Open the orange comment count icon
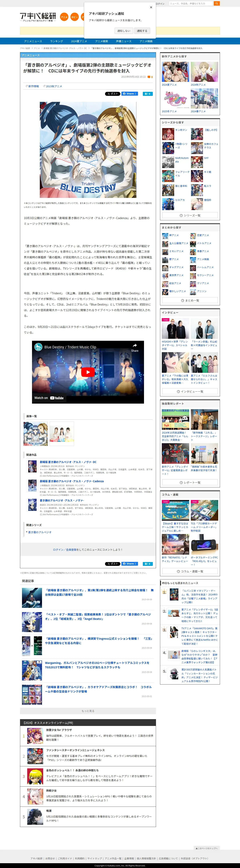Viewport: 240px width, 868px height. tap(149, 77)
